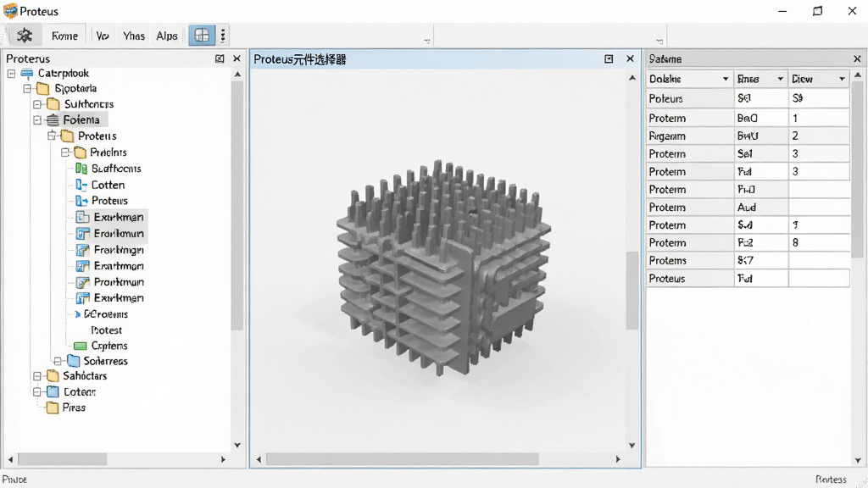Click the Caterplook root node icon

pos(27,73)
